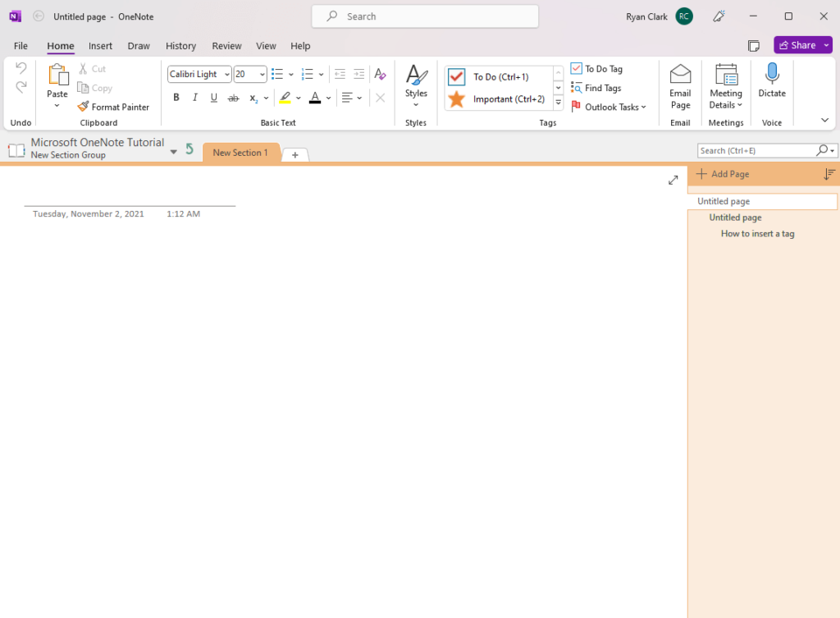Click the Paste clipboard icon
Screen dimensions: 840x618
point(58,75)
